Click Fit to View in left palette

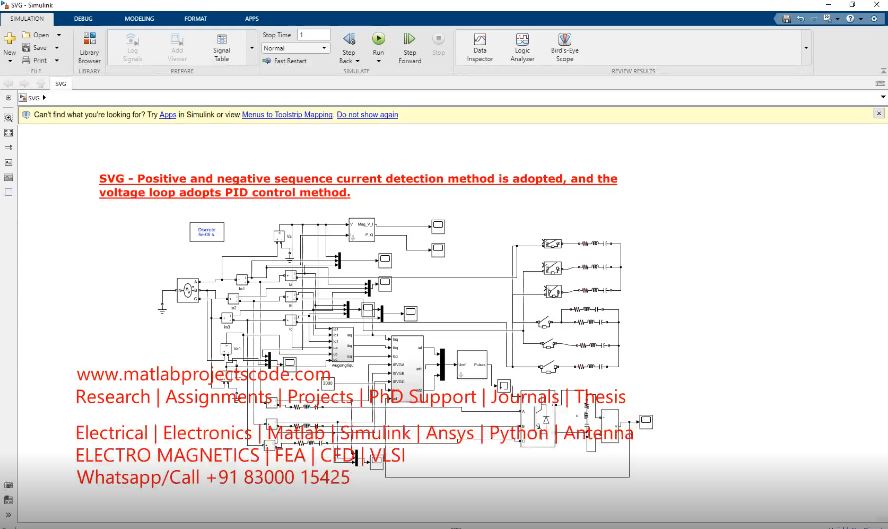tap(8, 133)
